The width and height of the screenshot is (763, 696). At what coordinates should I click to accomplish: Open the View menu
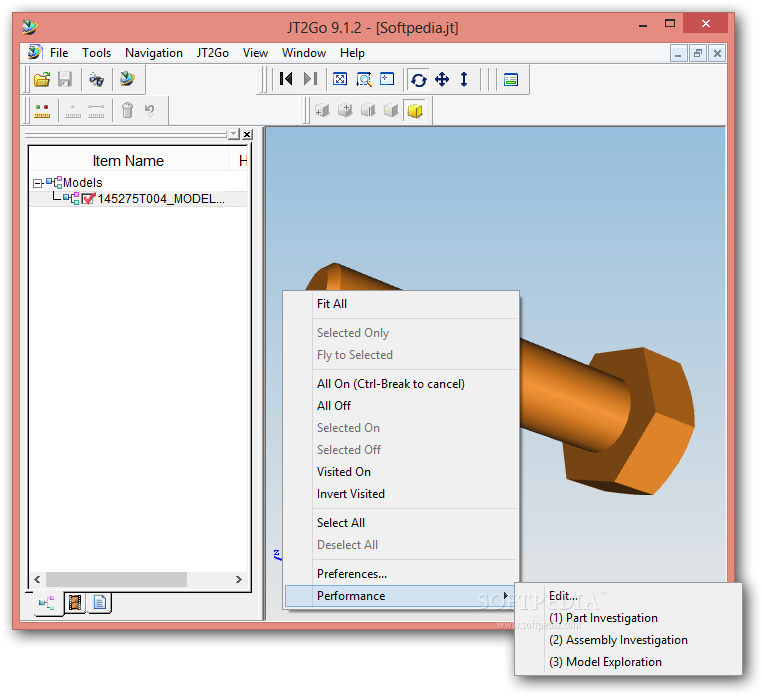click(255, 53)
